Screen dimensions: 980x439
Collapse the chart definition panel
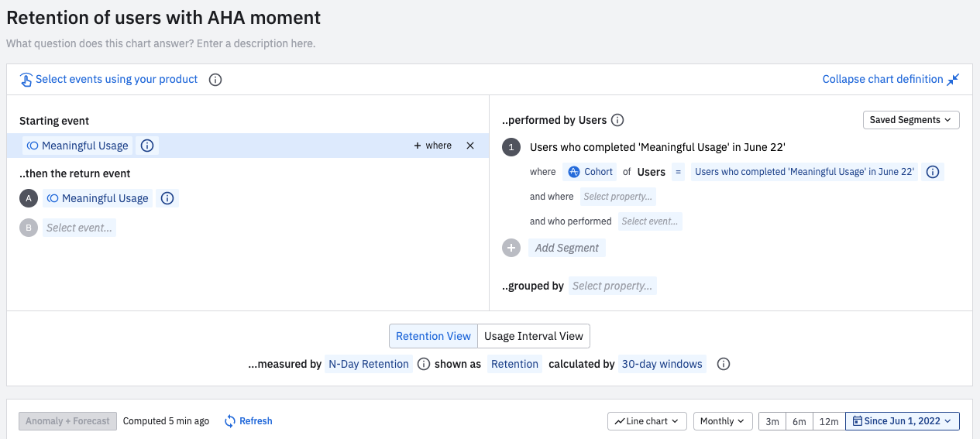[x=890, y=79]
